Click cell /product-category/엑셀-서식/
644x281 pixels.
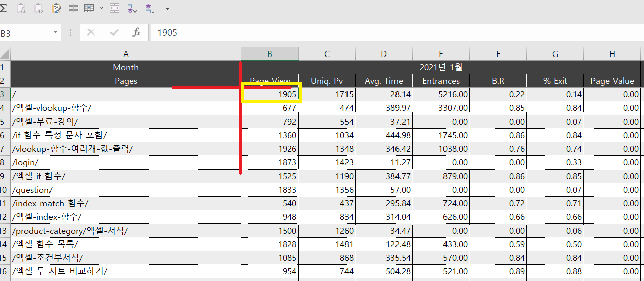coord(126,231)
